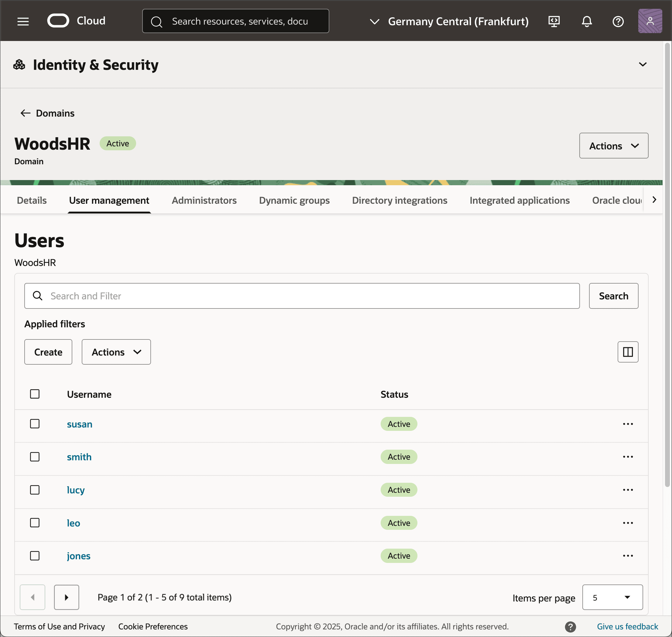Click the 'Page 1 of 2' pagination text

(164, 597)
